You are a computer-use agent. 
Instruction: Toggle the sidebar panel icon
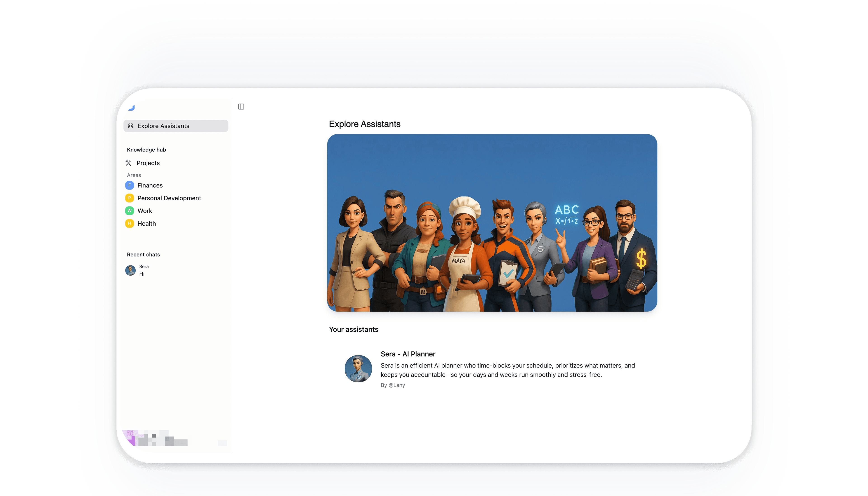pyautogui.click(x=241, y=107)
